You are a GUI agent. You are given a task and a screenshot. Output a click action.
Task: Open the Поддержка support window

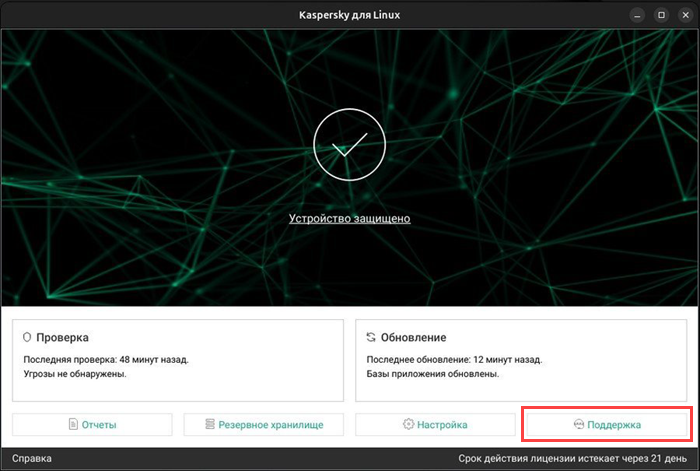coord(607,424)
